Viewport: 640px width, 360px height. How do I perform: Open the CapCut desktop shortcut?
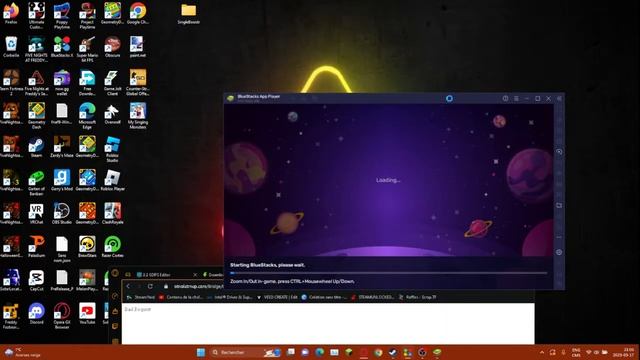pyautogui.click(x=36, y=281)
